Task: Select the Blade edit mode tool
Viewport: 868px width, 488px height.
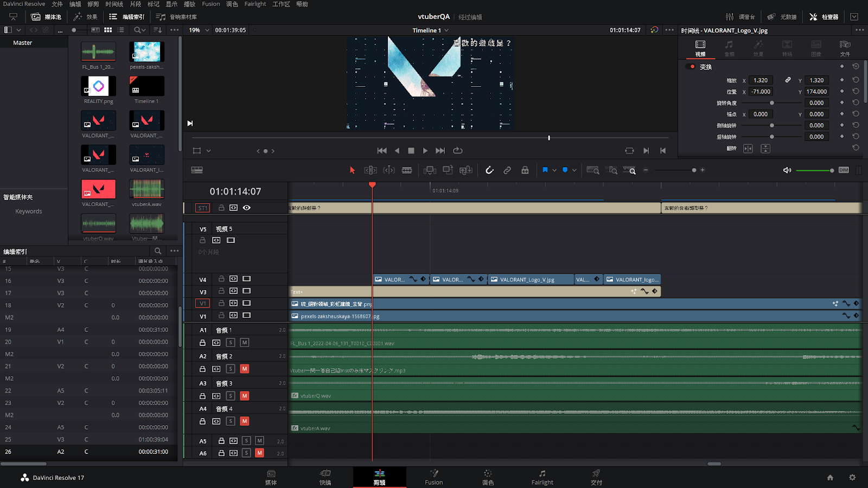Action: [x=407, y=170]
